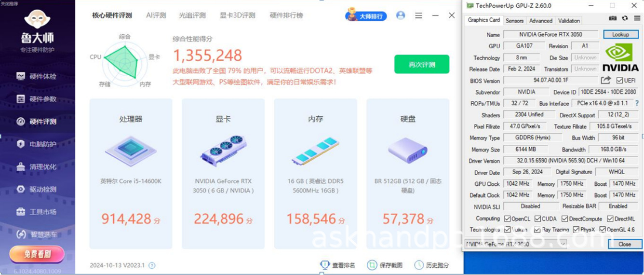Click the NVIDIA logo in GPU-Z
The width and height of the screenshot is (644, 275).
(621, 56)
